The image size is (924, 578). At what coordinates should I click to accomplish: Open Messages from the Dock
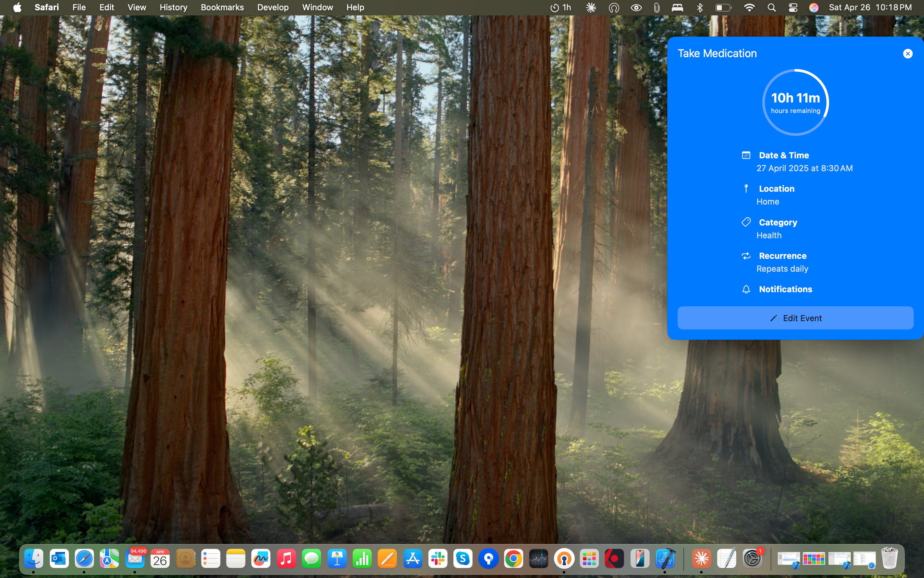[x=312, y=559]
